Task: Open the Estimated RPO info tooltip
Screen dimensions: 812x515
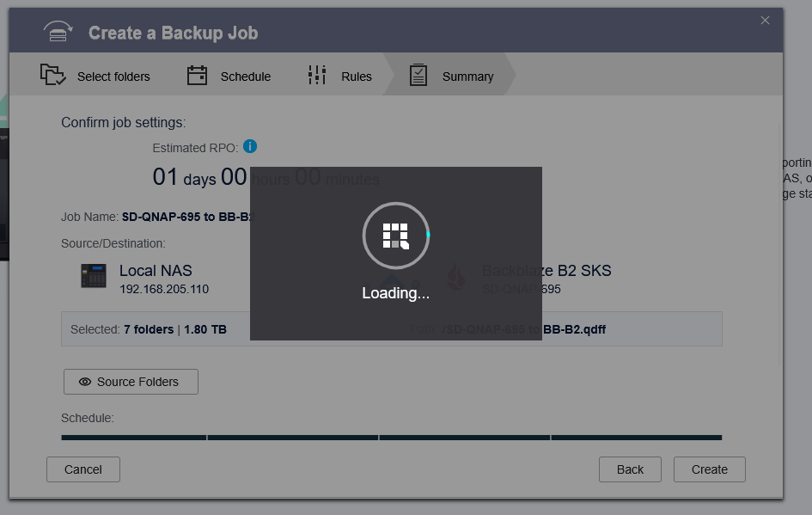Action: pyautogui.click(x=250, y=146)
